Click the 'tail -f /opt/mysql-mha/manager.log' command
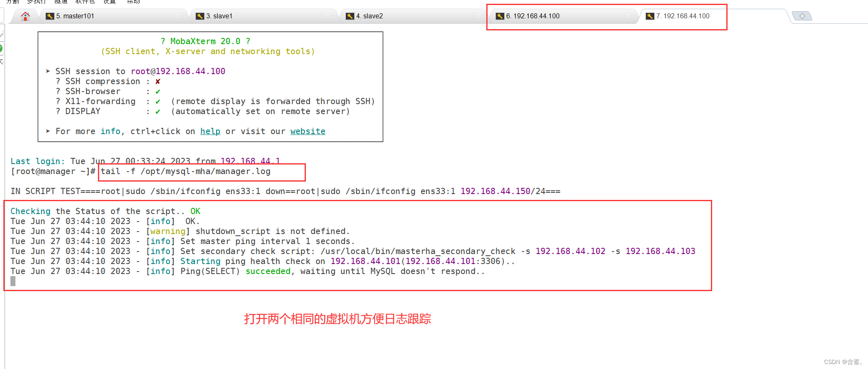 186,172
